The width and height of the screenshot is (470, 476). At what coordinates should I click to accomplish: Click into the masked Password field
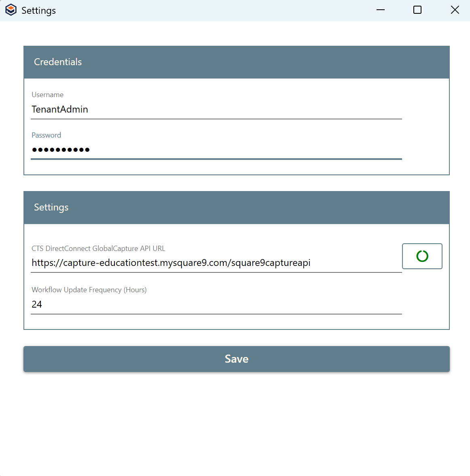216,150
